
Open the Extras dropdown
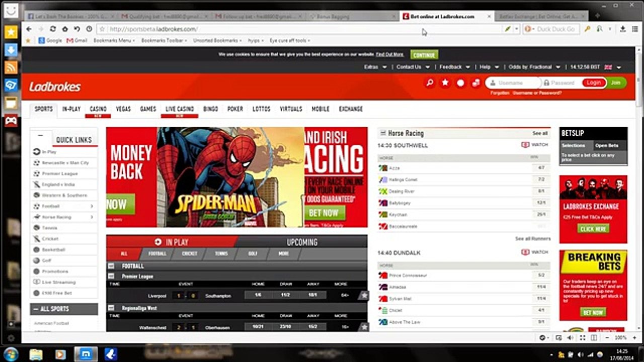tap(375, 67)
